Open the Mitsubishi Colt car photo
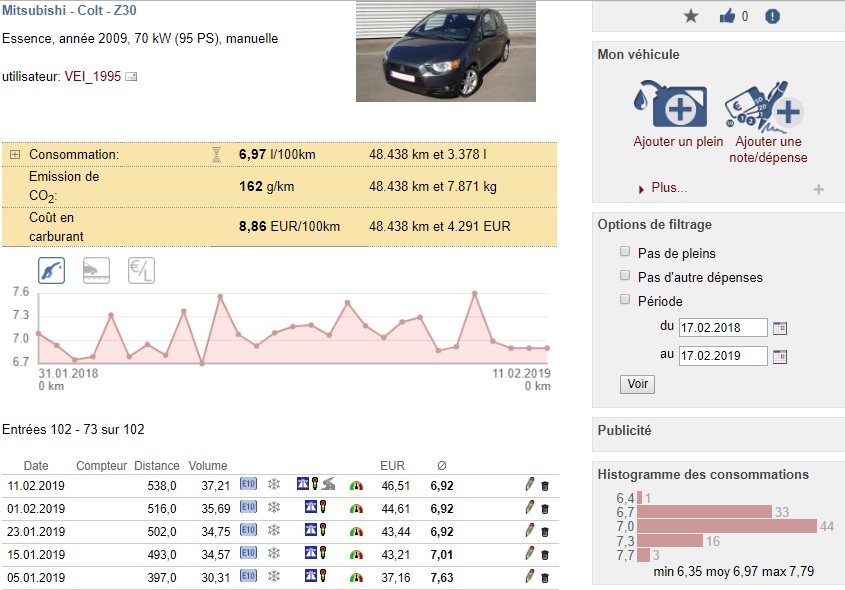The height and width of the screenshot is (590, 845). (446, 51)
